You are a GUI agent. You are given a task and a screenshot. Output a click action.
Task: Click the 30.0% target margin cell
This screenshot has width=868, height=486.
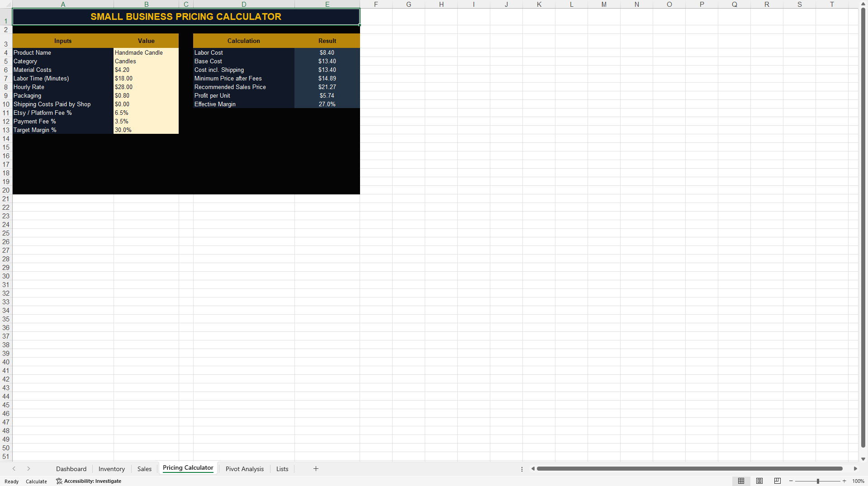click(146, 130)
